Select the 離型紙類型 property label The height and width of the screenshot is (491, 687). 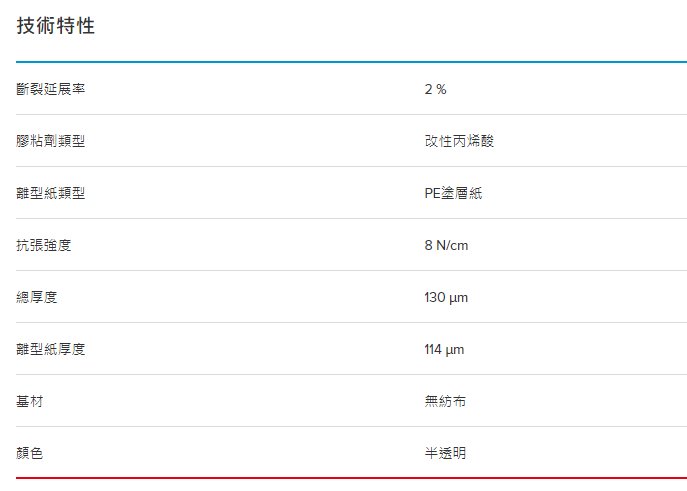pos(51,193)
